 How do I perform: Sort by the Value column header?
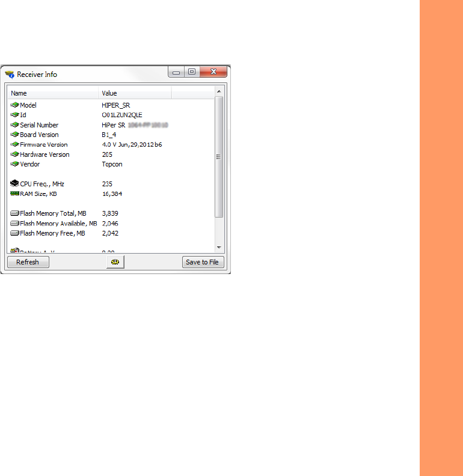tap(135, 93)
